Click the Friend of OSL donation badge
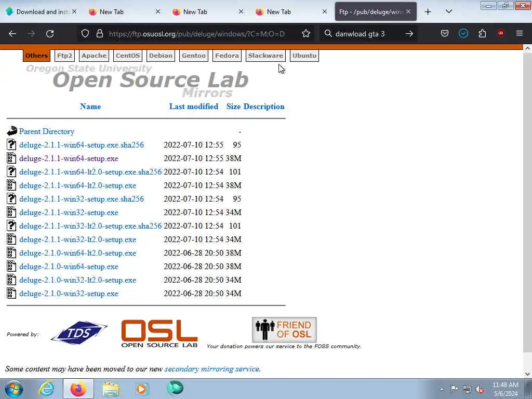The image size is (532, 399). point(284,329)
